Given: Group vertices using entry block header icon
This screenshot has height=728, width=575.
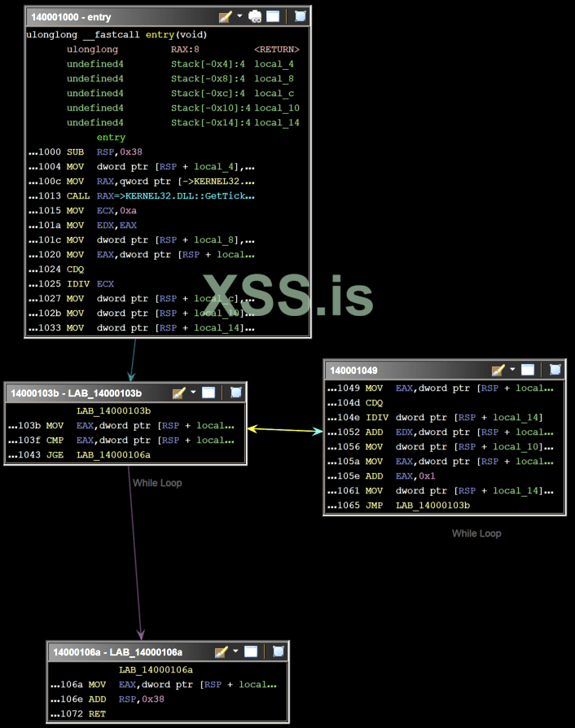Looking at the screenshot, I should (x=273, y=17).
